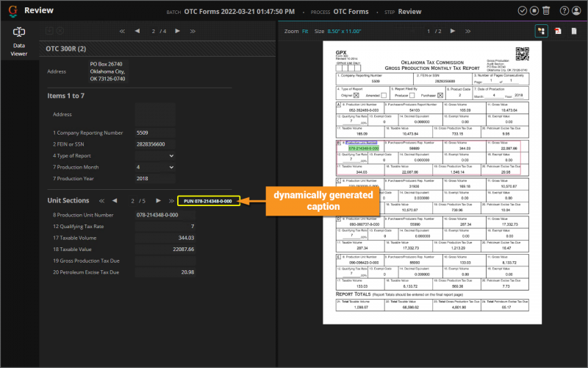
Task: Go to previous Unit Section record
Action: (x=115, y=200)
